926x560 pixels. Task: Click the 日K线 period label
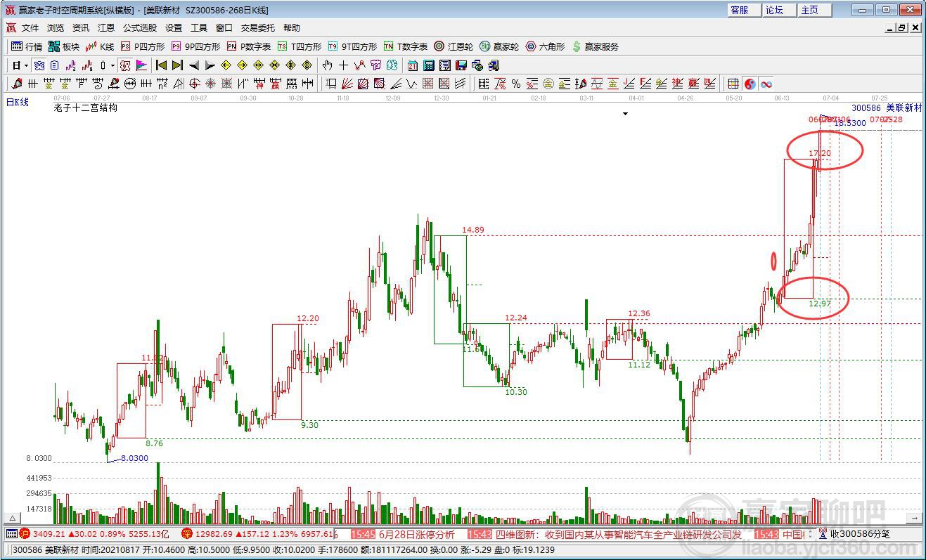coord(18,102)
